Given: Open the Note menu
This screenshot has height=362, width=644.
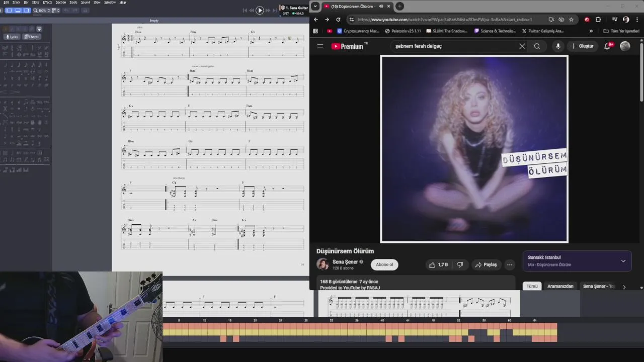Looking at the screenshot, I should (35, 3).
